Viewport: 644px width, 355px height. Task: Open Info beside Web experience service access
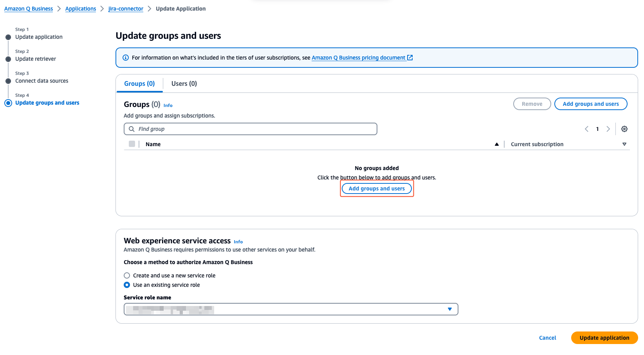click(x=238, y=241)
